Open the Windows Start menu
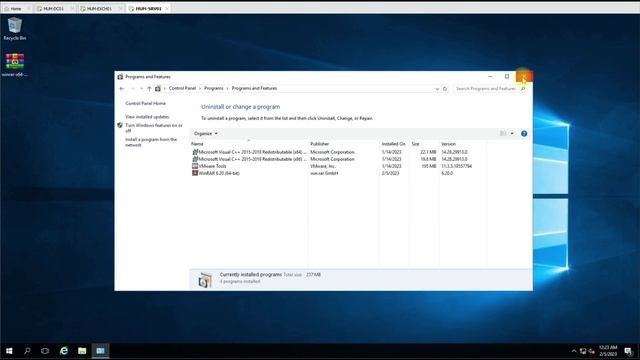The image size is (640, 360). [9, 351]
